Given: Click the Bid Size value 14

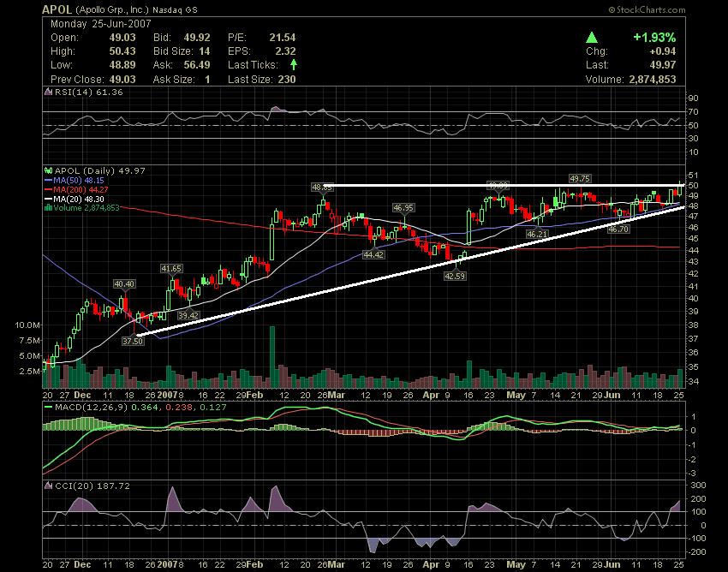Looking at the screenshot, I should 205,51.
